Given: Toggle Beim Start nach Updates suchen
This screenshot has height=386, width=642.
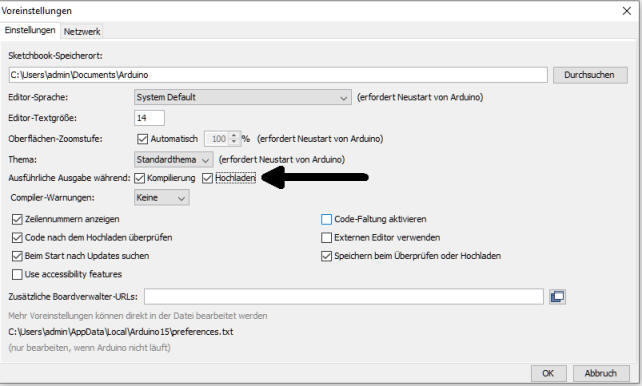Looking at the screenshot, I should pos(17,256).
